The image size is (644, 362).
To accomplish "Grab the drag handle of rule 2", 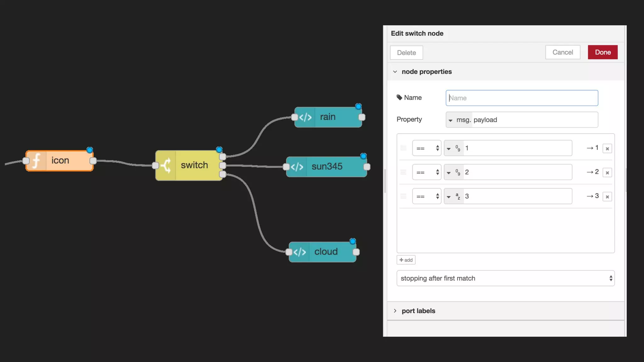I will (403, 172).
